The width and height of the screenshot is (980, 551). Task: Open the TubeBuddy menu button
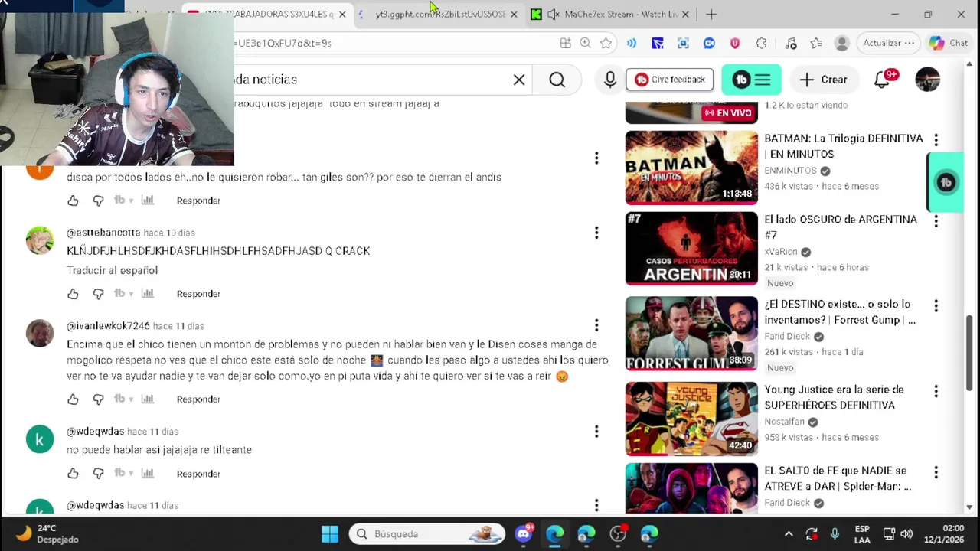pyautogui.click(x=751, y=80)
